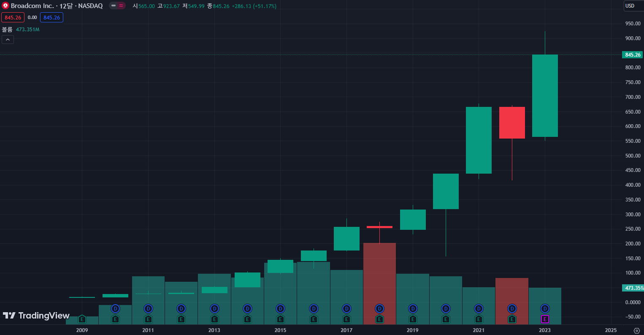Click the 500.00 price axis label
Image resolution: width=644 pixels, height=335 pixels.
(633, 156)
